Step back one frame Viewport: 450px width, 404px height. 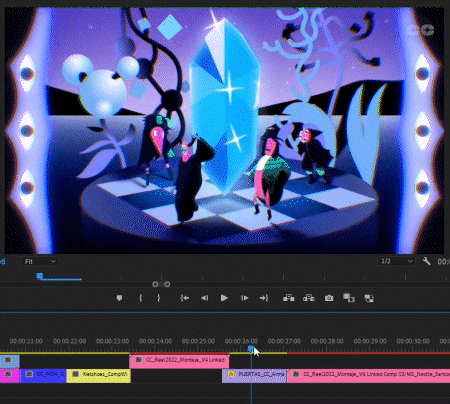click(x=204, y=298)
